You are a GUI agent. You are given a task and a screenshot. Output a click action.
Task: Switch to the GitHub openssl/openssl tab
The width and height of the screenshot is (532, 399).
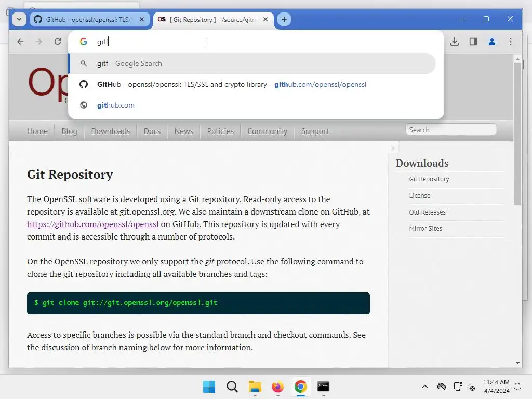pos(89,19)
